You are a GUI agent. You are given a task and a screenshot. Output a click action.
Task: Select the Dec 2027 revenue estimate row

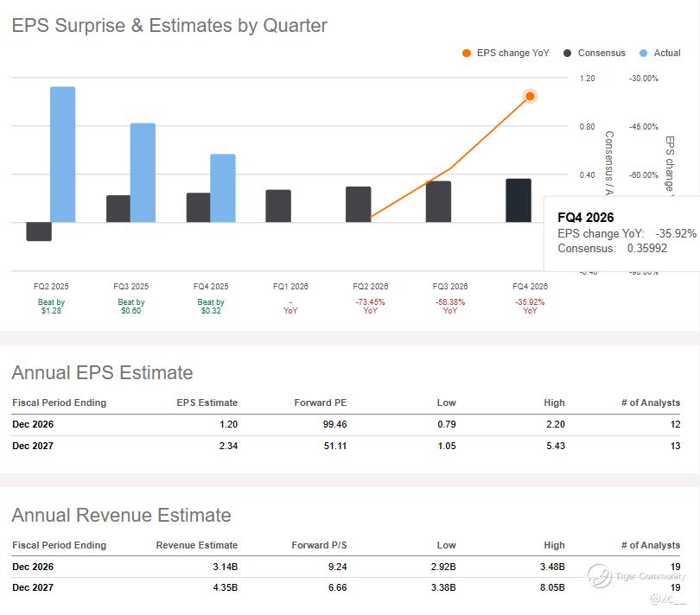[346, 587]
